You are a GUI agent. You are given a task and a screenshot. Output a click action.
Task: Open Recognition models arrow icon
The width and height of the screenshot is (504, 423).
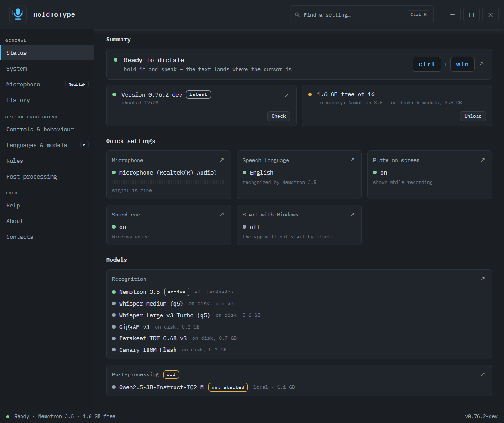(x=483, y=279)
